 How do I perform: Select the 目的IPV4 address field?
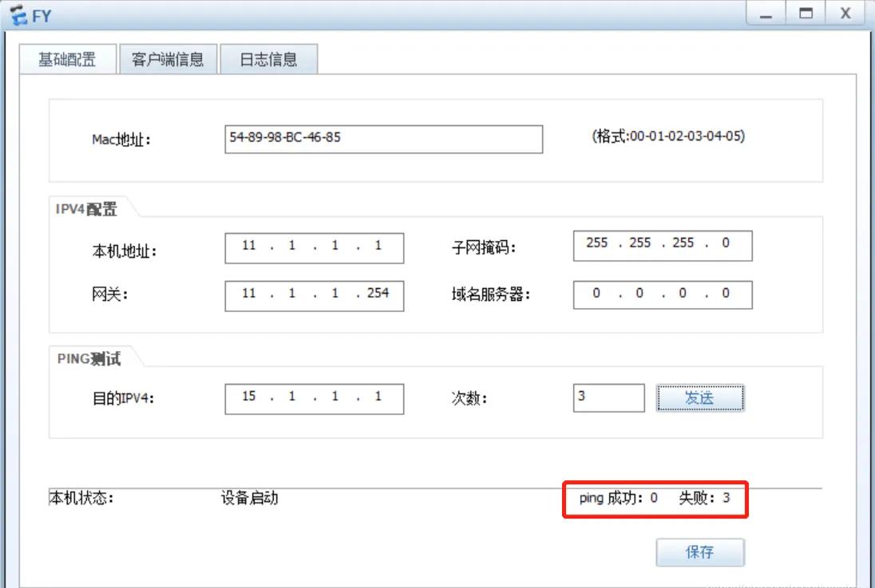click(x=314, y=397)
